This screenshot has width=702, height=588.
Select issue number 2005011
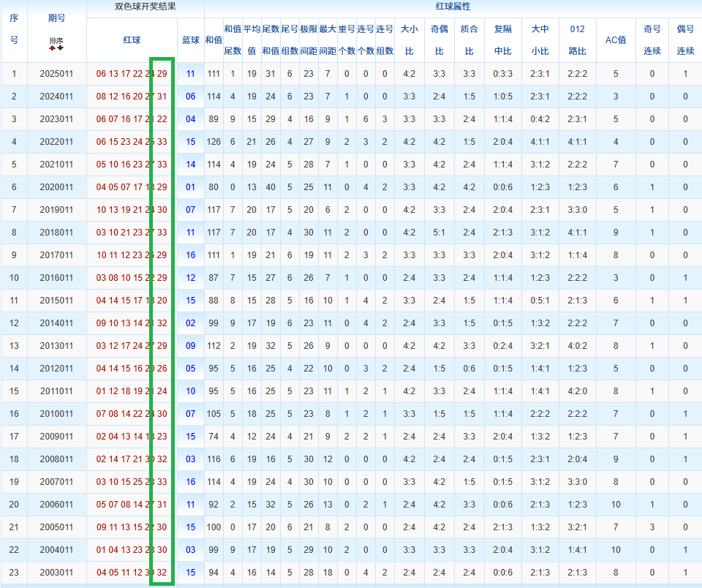click(56, 527)
